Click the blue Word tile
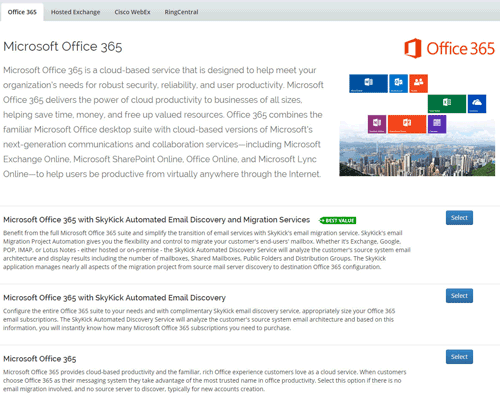Screen dimensions: 500x396 tap(368, 83)
